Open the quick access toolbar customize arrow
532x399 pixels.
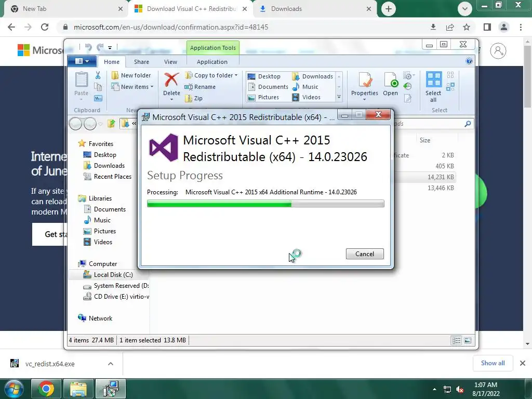click(110, 48)
